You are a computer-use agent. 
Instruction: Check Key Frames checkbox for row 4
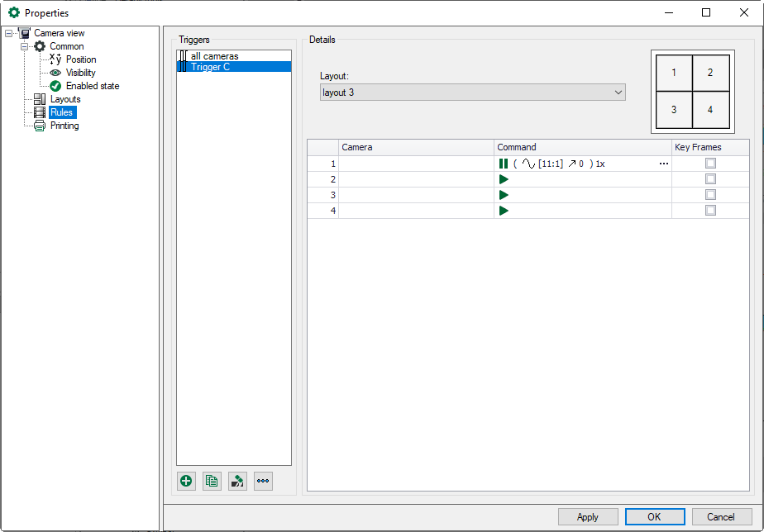(710, 211)
